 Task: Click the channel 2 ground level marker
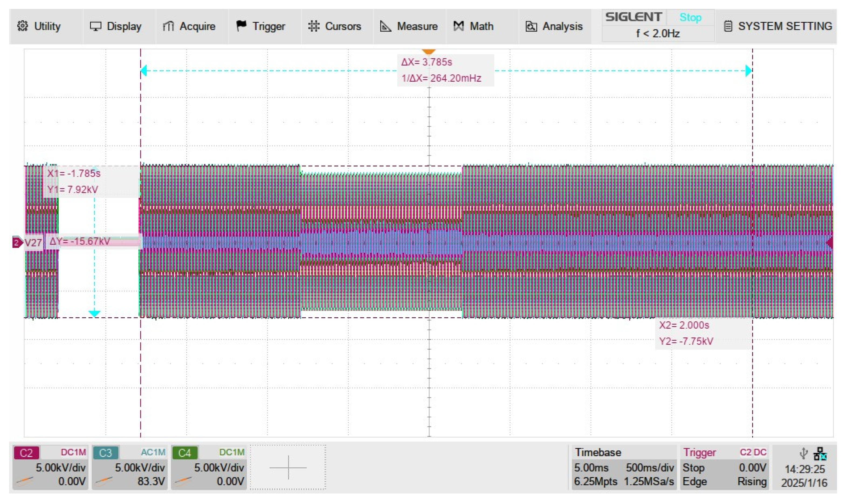point(17,242)
